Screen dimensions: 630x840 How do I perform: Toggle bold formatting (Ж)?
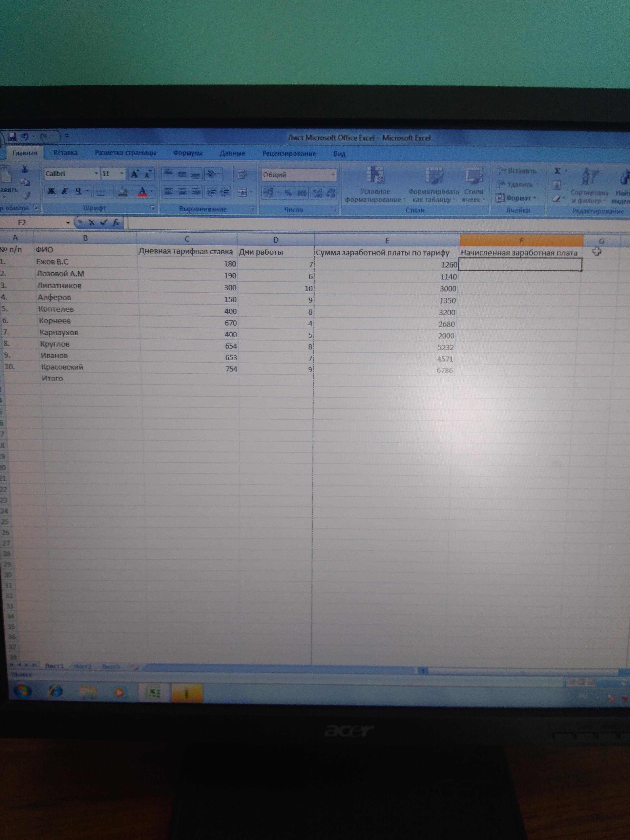[x=51, y=191]
